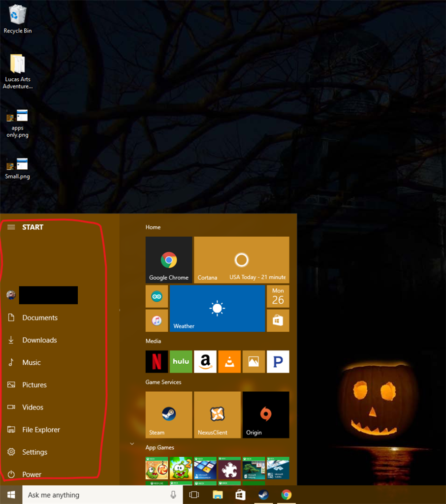The height and width of the screenshot is (504, 446).
Task: Open the Store tile in Home group
Action: pyautogui.click(x=278, y=320)
